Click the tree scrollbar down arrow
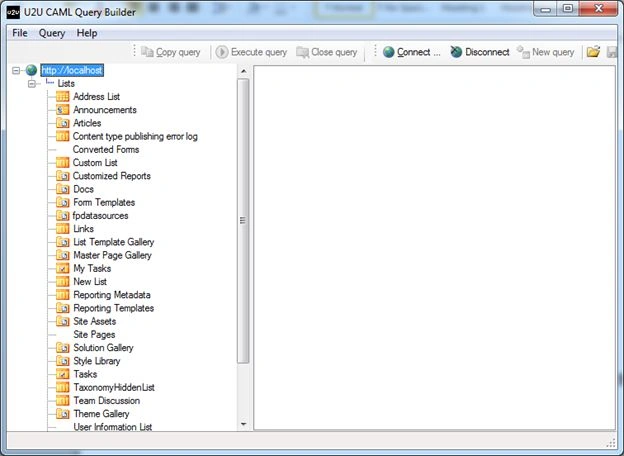The height and width of the screenshot is (456, 624). [244, 425]
